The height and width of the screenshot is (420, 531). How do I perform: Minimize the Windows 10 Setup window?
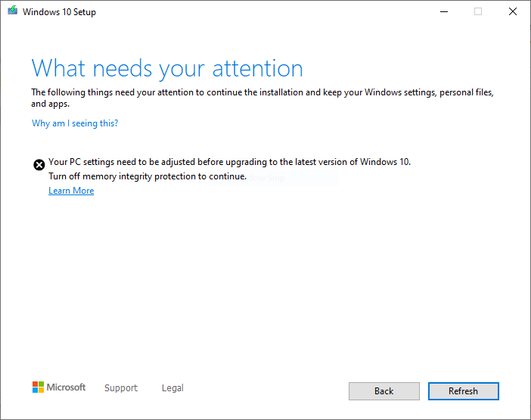pyautogui.click(x=444, y=11)
